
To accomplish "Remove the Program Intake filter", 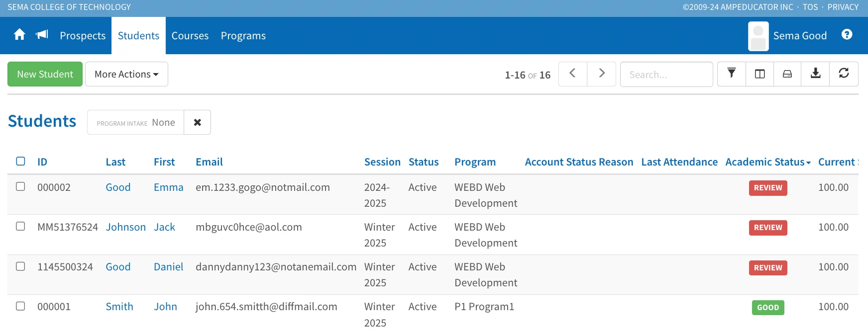I will tap(198, 122).
